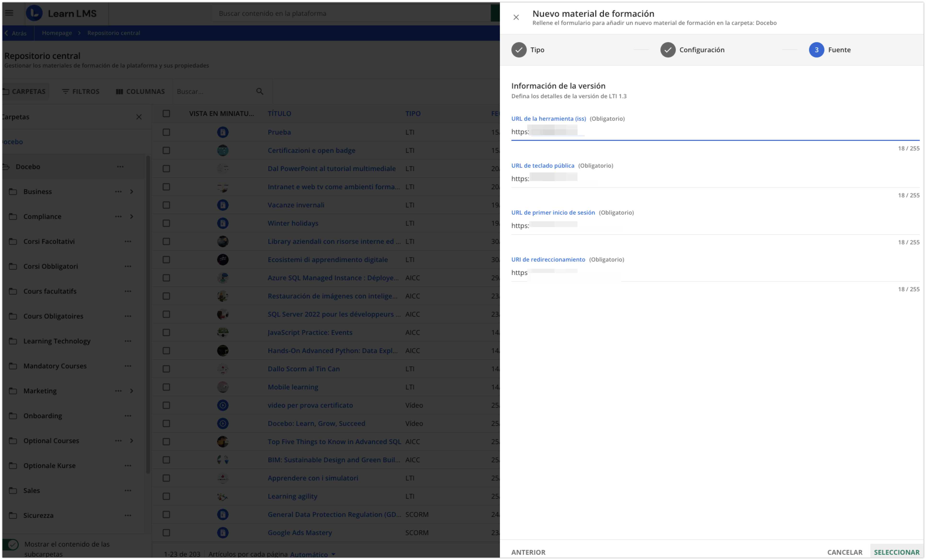Toggle the select-all checkbox in table header

pyautogui.click(x=166, y=114)
